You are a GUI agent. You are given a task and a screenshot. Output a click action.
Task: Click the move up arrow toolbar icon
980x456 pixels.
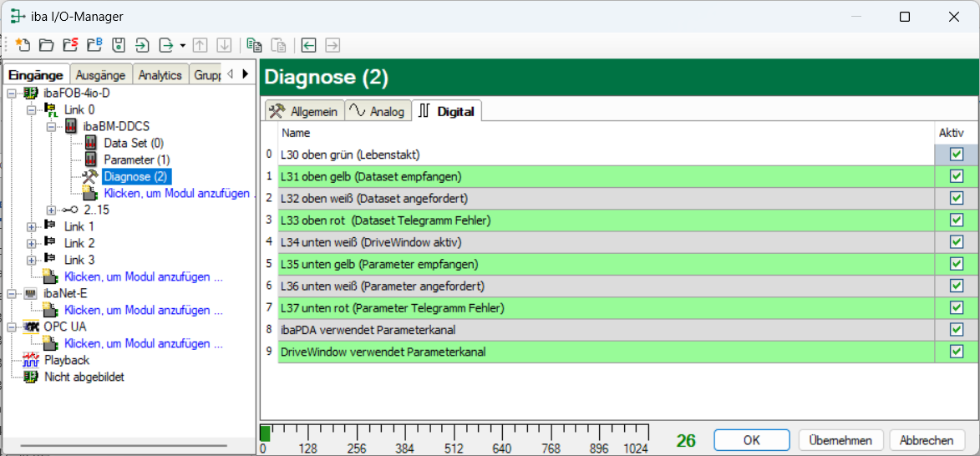click(x=200, y=45)
